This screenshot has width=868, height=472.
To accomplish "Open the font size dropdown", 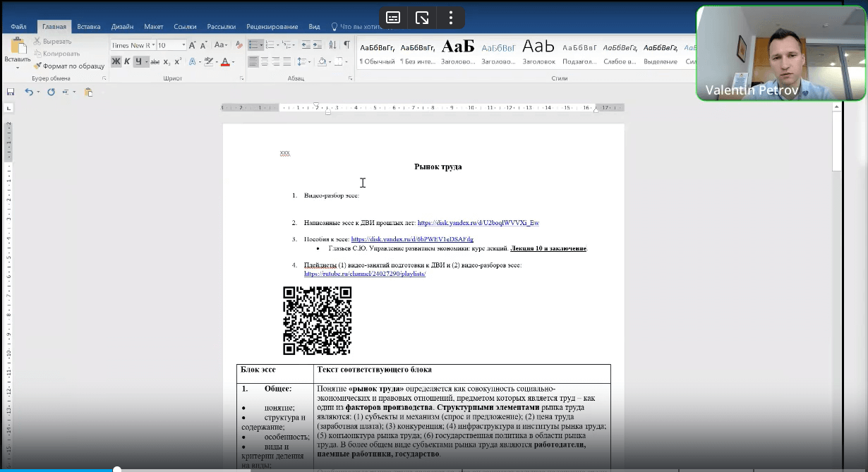I will pyautogui.click(x=183, y=45).
